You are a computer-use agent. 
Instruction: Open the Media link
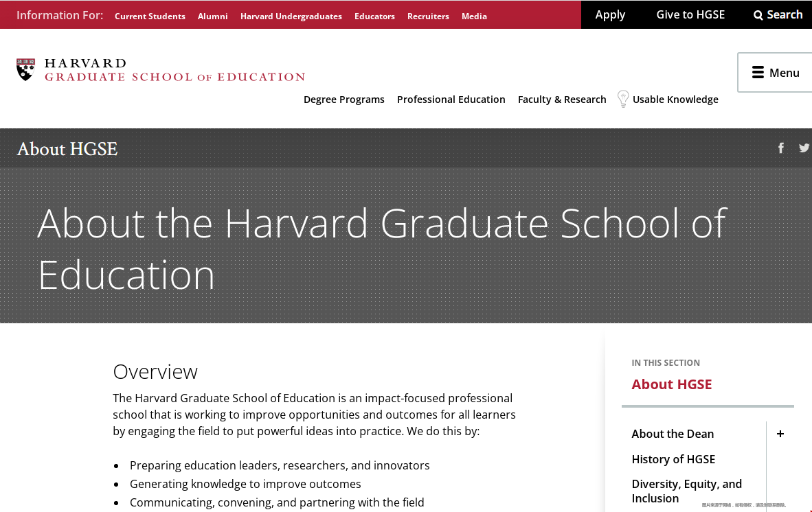[x=474, y=16]
